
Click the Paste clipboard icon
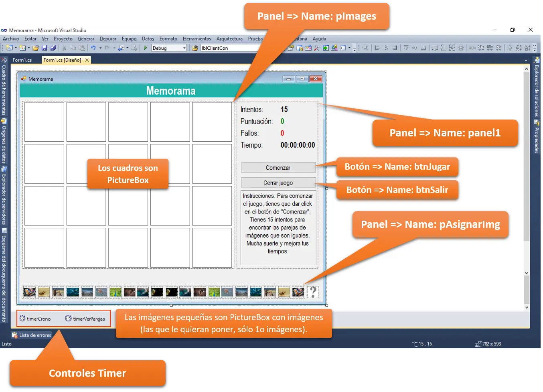(82, 48)
